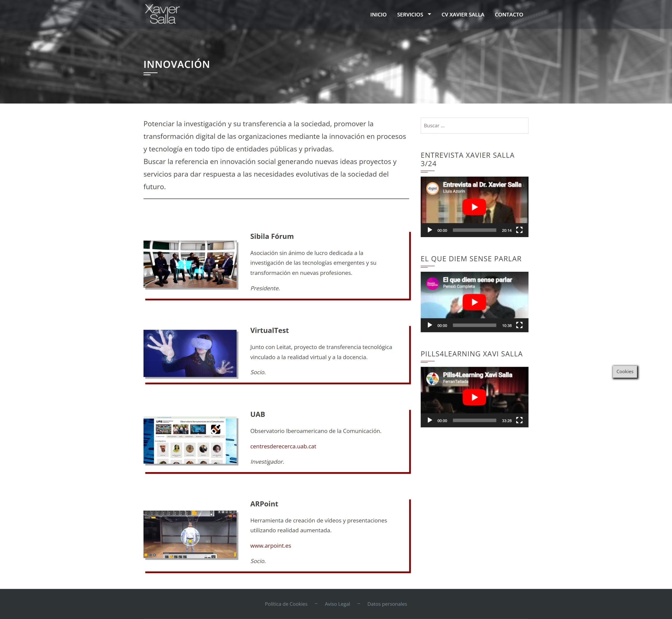Expand the Pills4Learning video to fullscreen
This screenshot has height=619, width=672.
[519, 420]
